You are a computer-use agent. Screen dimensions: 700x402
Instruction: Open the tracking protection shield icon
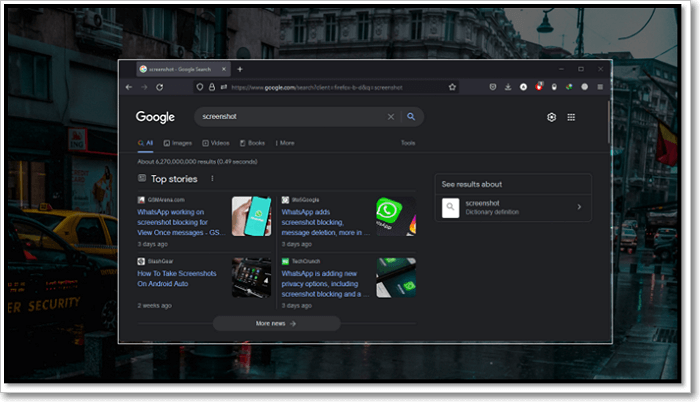(200, 87)
